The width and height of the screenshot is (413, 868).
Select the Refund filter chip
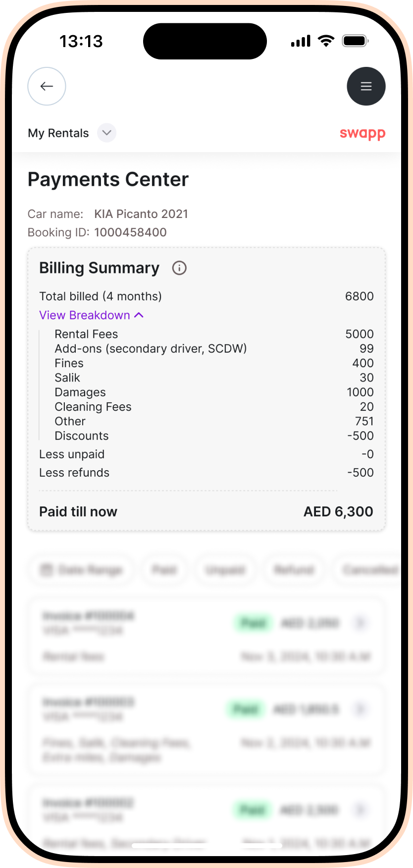(294, 570)
